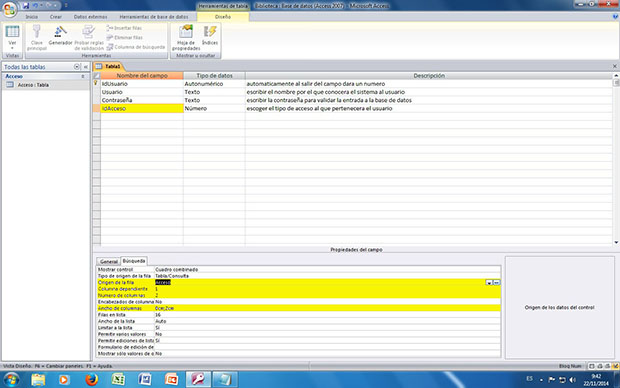This screenshot has height=388, width=620.
Task: Select the Diseño ribbon tab
Action: click(x=223, y=17)
